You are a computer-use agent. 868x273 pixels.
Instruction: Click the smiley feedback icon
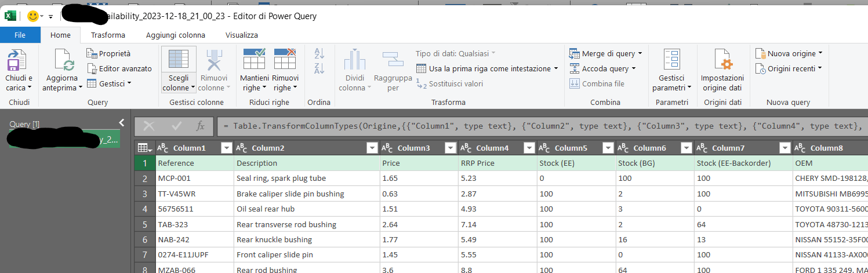(33, 16)
